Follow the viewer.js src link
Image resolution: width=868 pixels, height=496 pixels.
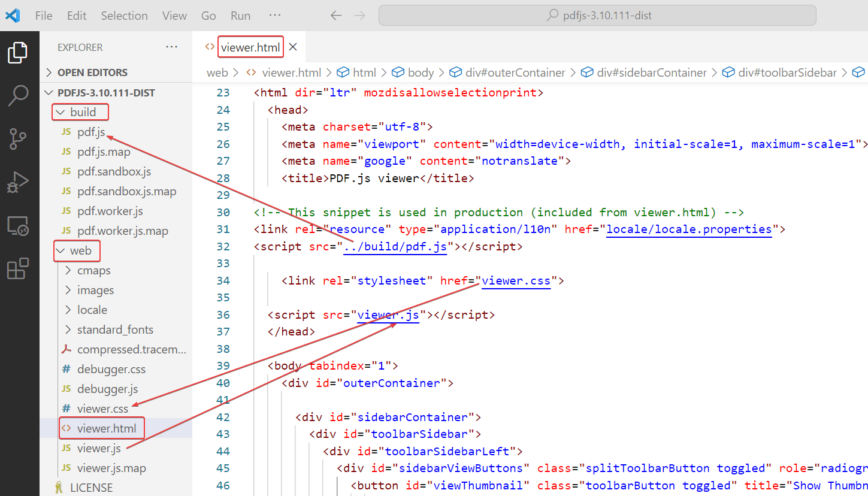(x=388, y=314)
